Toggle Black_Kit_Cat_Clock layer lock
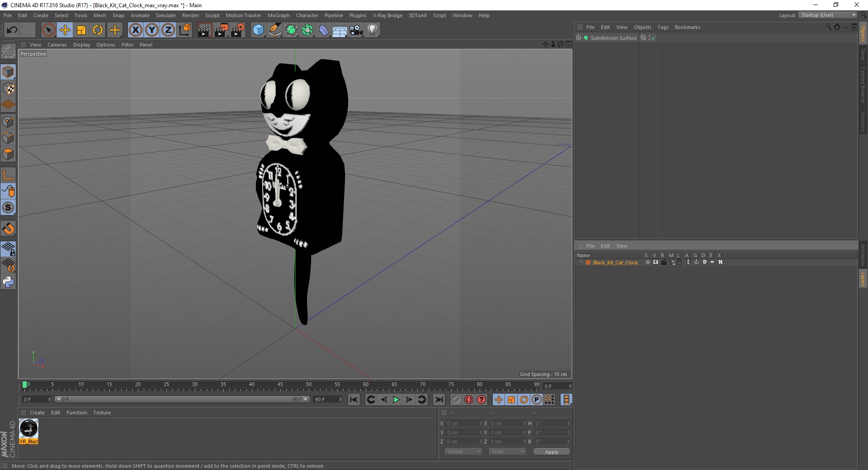 pyautogui.click(x=679, y=262)
